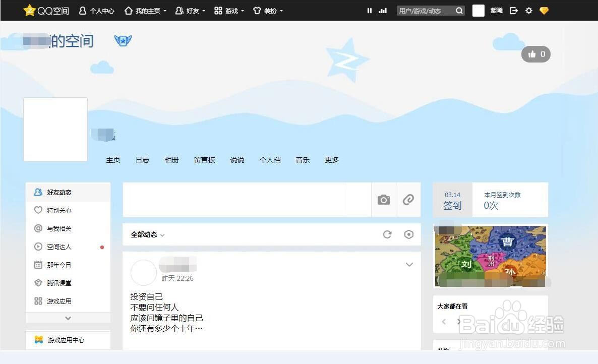Open the 全部动态 filter dropdown
This screenshot has width=598, height=364.
148,235
